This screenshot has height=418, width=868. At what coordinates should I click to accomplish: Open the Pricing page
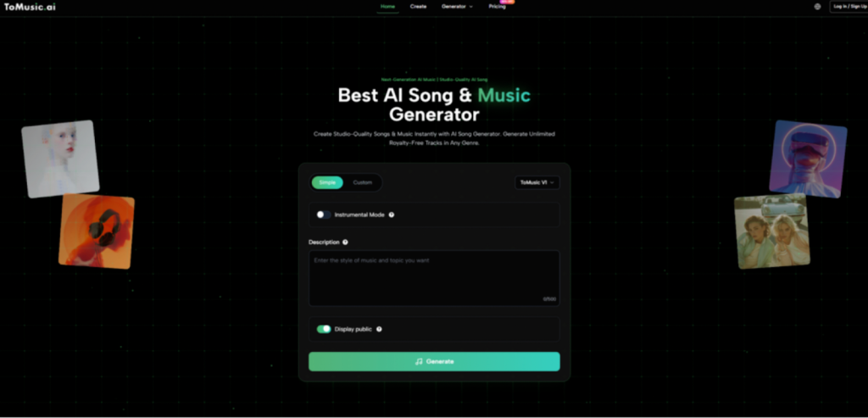click(x=497, y=7)
